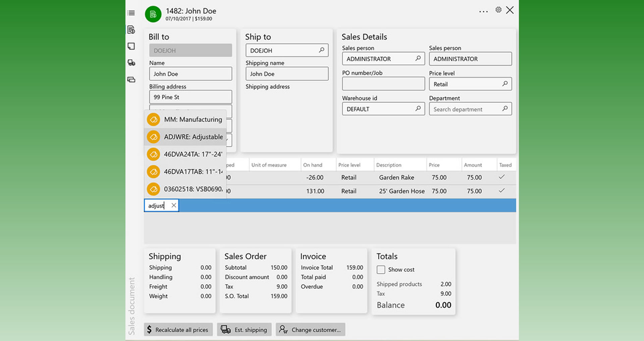Clear the adjust item search field
The height and width of the screenshot is (341, 644).
pyautogui.click(x=174, y=205)
